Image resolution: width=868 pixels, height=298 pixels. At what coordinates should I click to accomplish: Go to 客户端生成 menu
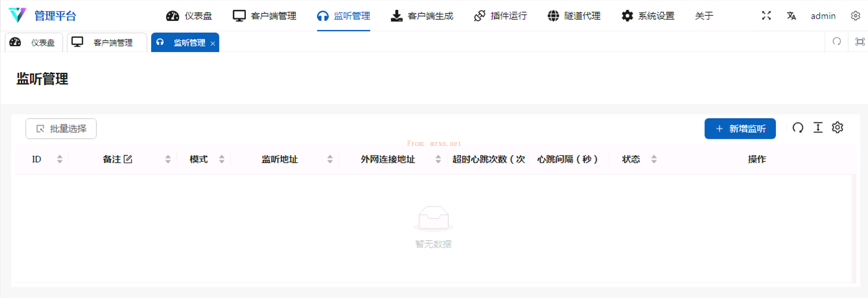[422, 16]
